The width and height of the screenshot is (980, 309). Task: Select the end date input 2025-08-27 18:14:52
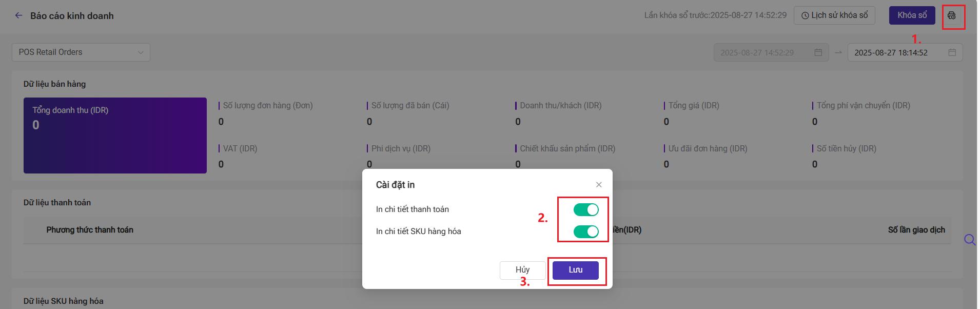click(905, 52)
